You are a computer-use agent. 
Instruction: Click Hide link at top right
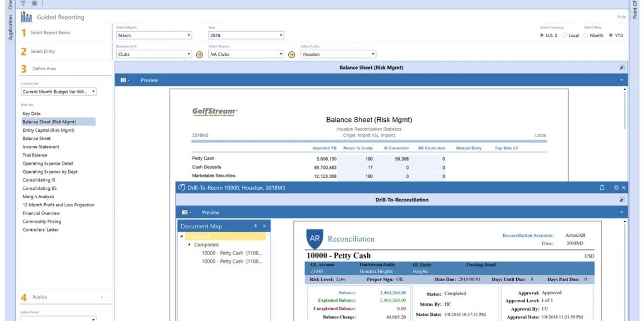pyautogui.click(x=621, y=17)
